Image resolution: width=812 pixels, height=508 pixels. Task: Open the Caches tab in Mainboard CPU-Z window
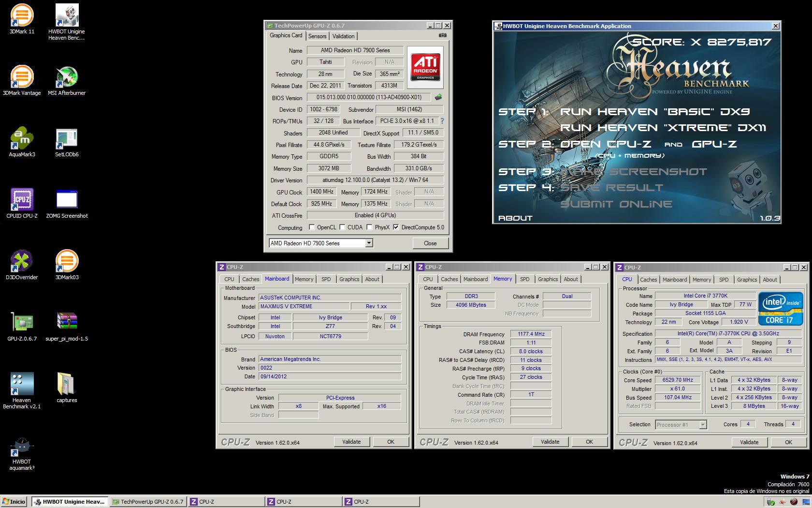[x=250, y=279]
